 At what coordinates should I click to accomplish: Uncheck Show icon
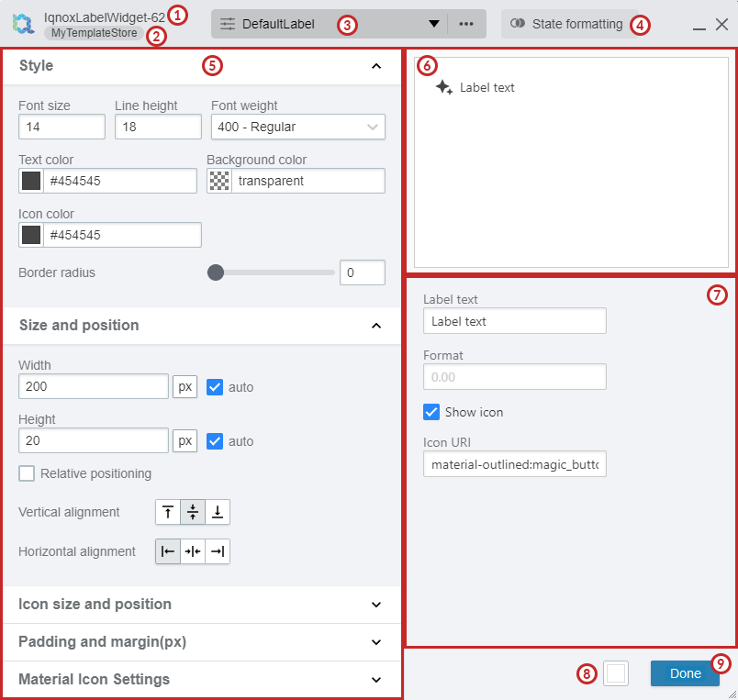pos(431,412)
